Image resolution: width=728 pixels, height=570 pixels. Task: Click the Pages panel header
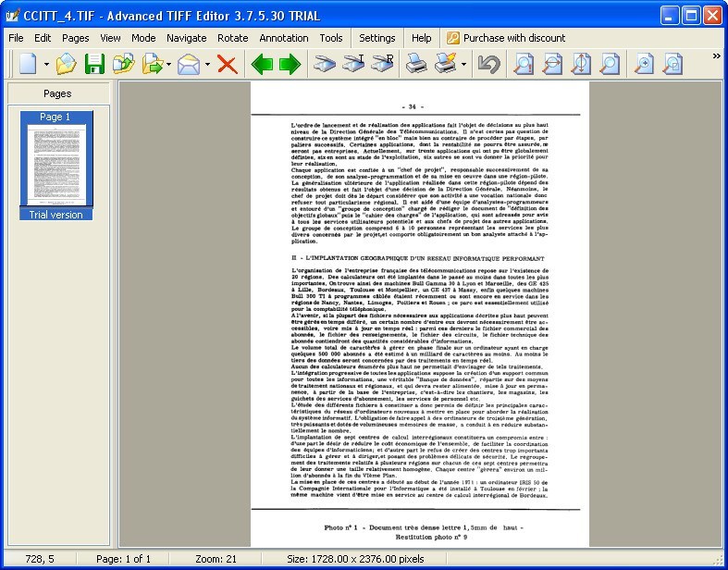tap(58, 93)
